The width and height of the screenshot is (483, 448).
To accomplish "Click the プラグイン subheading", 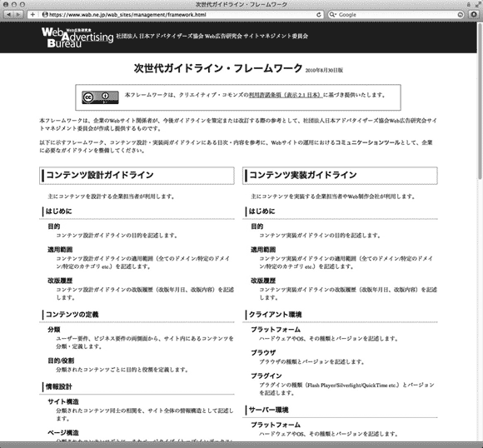I will click(266, 376).
